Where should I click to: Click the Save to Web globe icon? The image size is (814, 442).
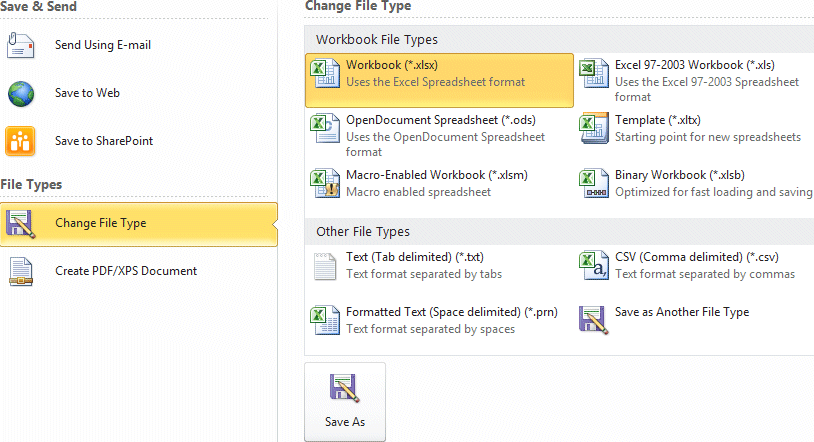(22, 93)
